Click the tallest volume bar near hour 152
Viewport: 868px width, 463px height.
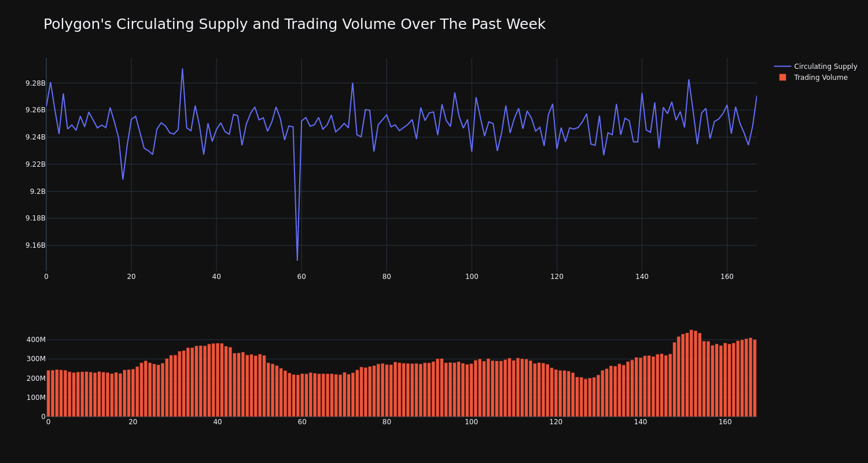(x=692, y=373)
